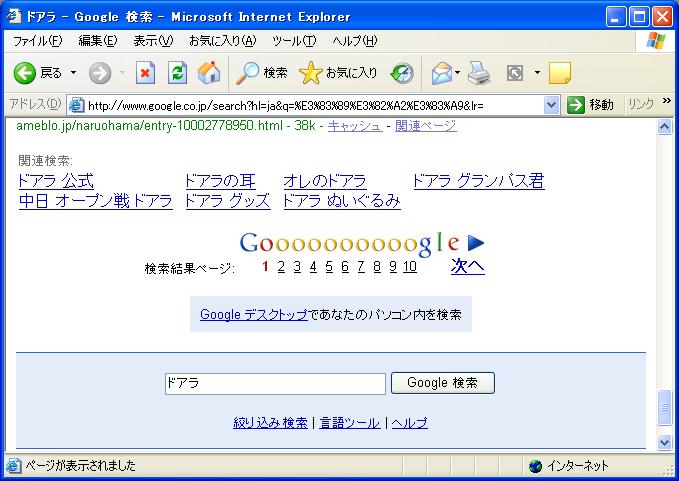Image resolution: width=679 pixels, height=481 pixels.
Task: Click the status bar page icon
Action: [x=13, y=465]
